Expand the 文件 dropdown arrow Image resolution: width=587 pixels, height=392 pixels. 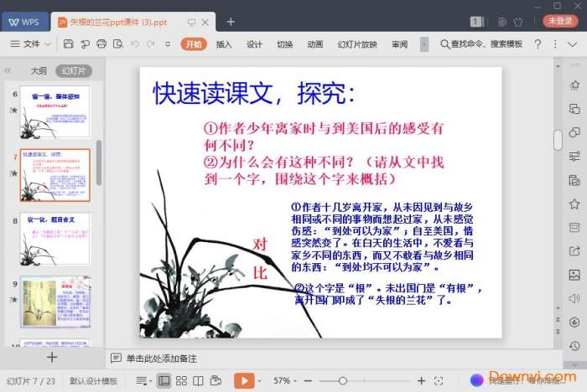tap(48, 44)
